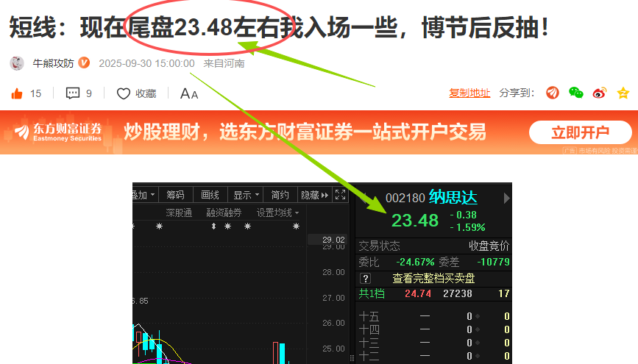The width and height of the screenshot is (638, 364).
Task: Select the 筹码 chip distribution tab
Action: click(175, 195)
